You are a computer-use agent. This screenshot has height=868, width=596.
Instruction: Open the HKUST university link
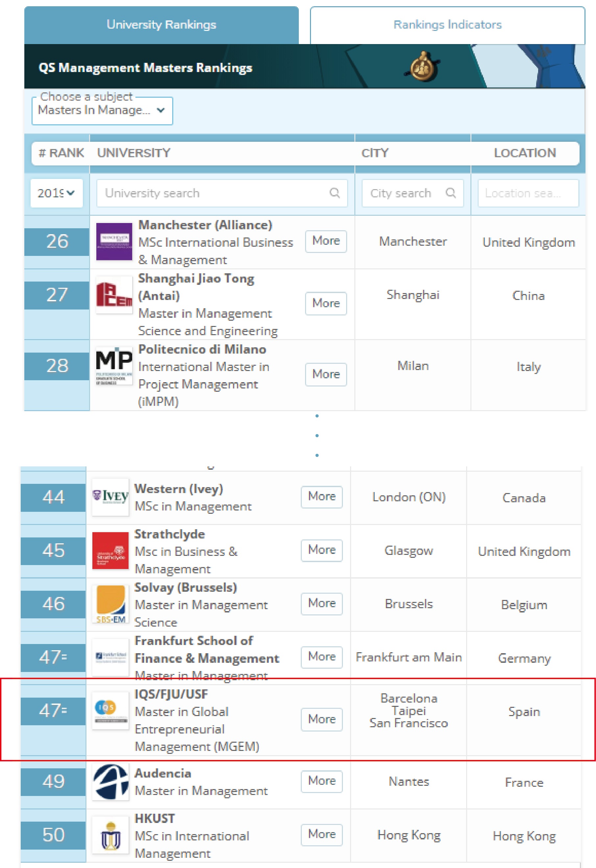click(x=155, y=819)
